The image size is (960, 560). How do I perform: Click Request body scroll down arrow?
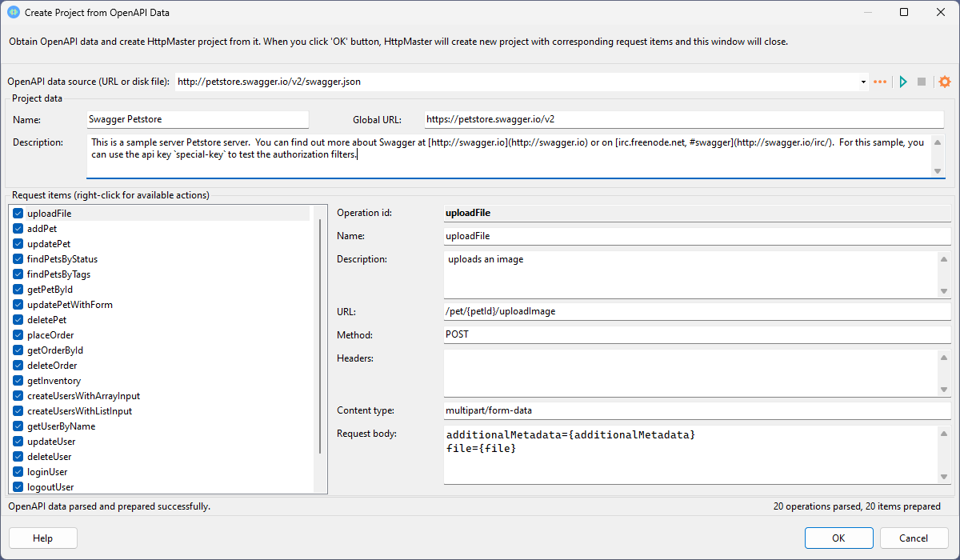coord(945,478)
